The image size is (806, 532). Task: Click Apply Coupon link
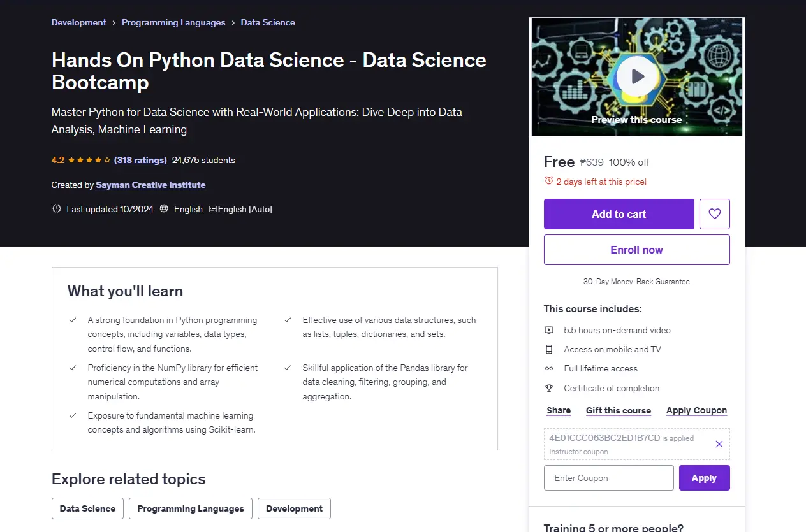tap(697, 410)
